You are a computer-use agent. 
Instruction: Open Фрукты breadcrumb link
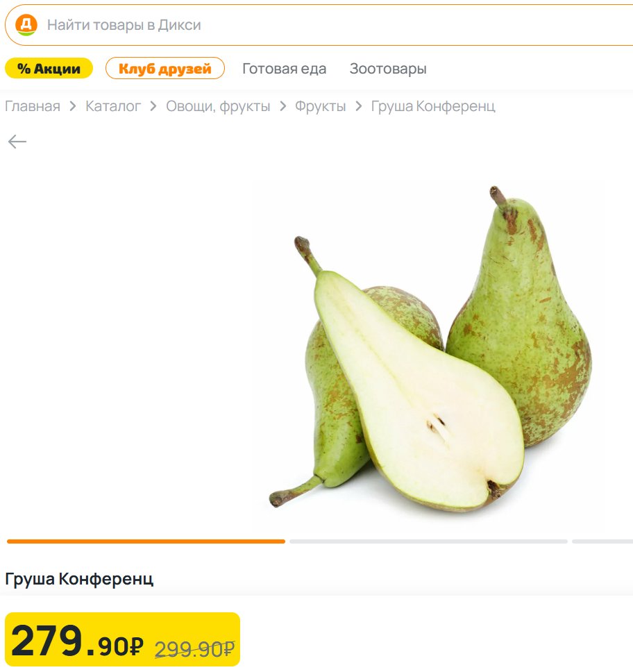320,106
